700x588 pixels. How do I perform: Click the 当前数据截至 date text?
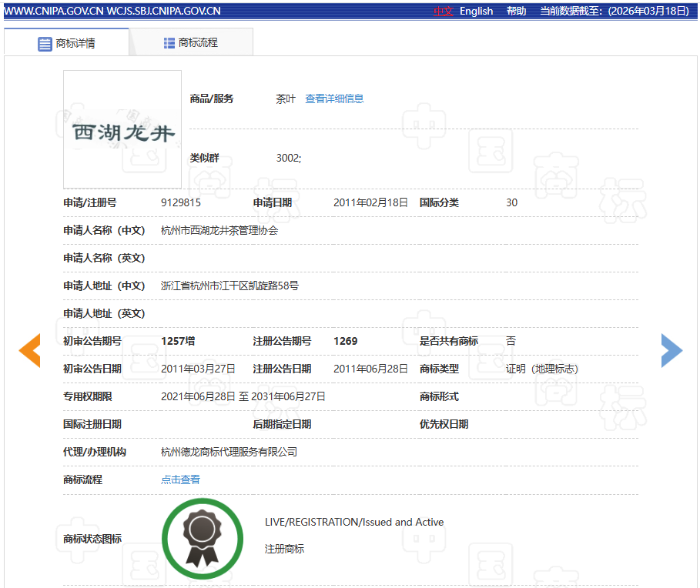click(614, 11)
